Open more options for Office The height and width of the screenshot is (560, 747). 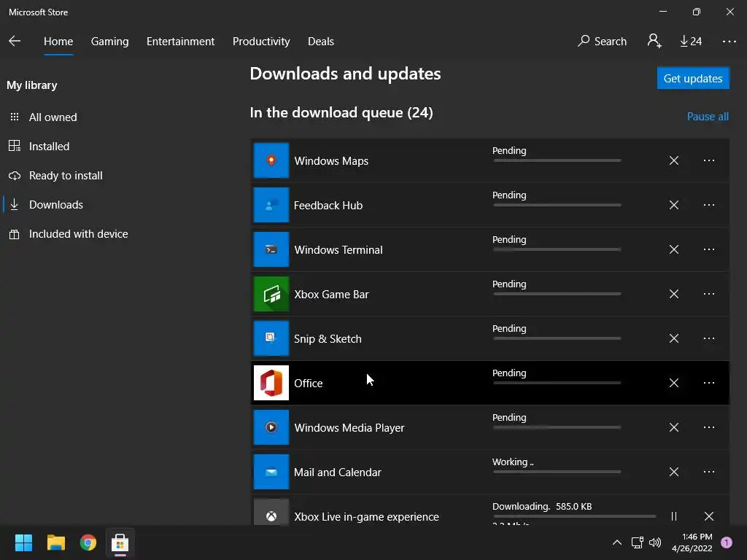coord(709,383)
